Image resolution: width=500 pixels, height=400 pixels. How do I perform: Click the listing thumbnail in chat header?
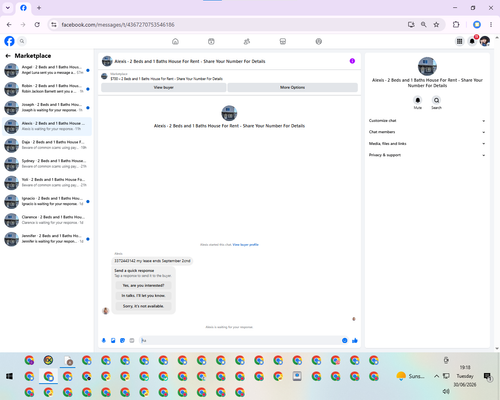tap(107, 61)
